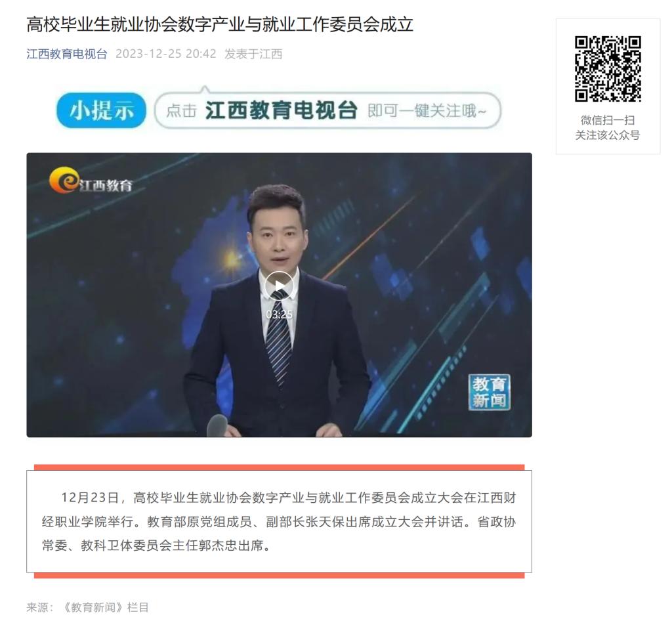Viewport: 672px width, 625px height.
Task: Click the bold 江西教育电视台 text in the tip banner
Action: coord(281,110)
